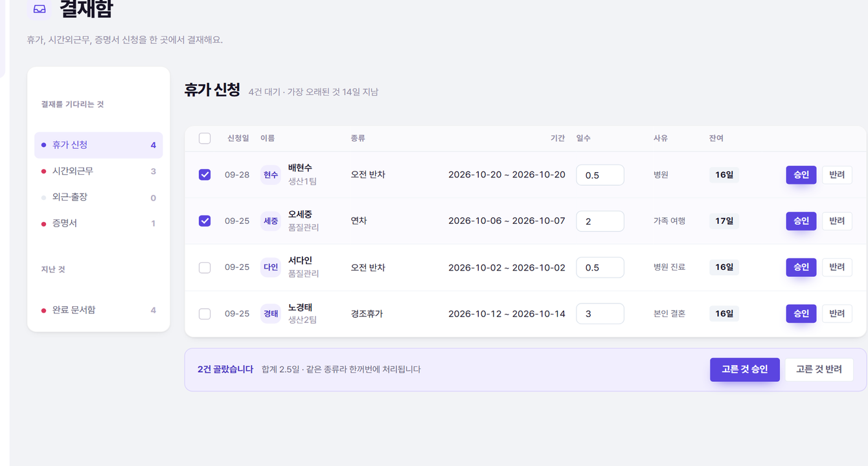Check the checkbox for 노경태's request
This screenshot has height=466, width=868.
(x=205, y=314)
